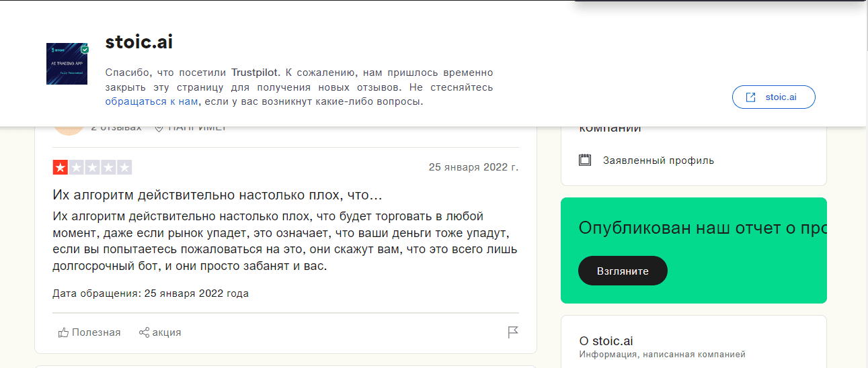
Task: Mark the review as 'Полезная'
Action: tap(89, 332)
